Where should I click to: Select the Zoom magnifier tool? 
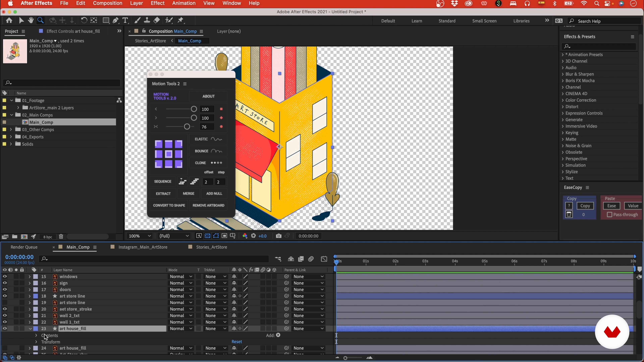40,20
